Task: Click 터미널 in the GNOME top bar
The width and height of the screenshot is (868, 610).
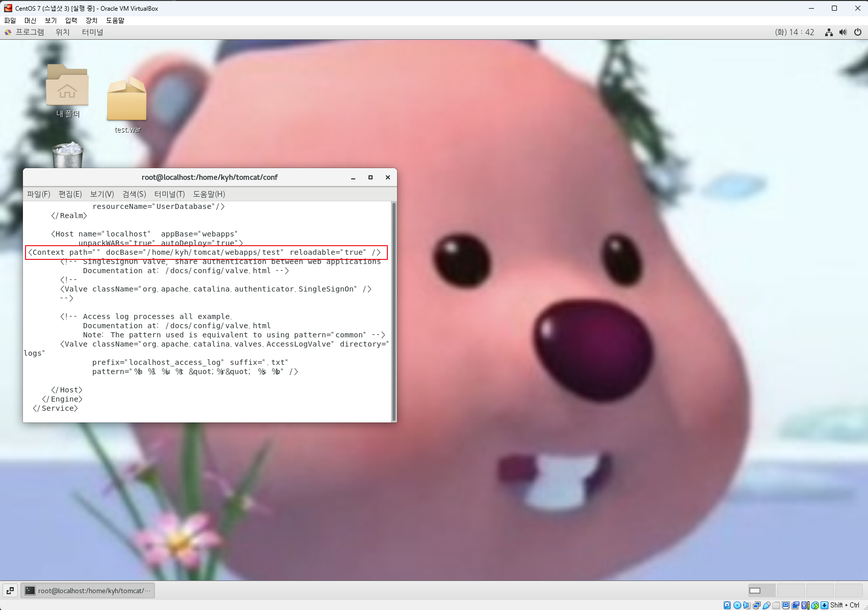Action: click(93, 32)
